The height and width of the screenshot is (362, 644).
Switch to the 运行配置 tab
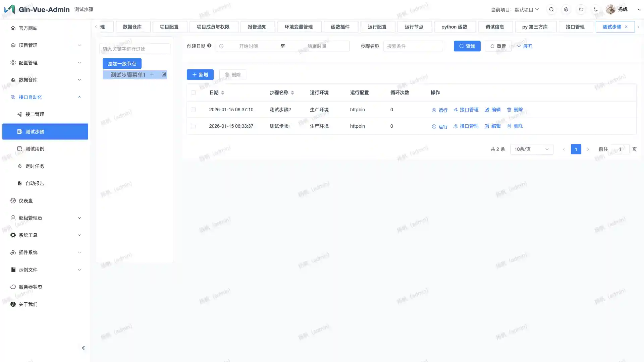[377, 27]
